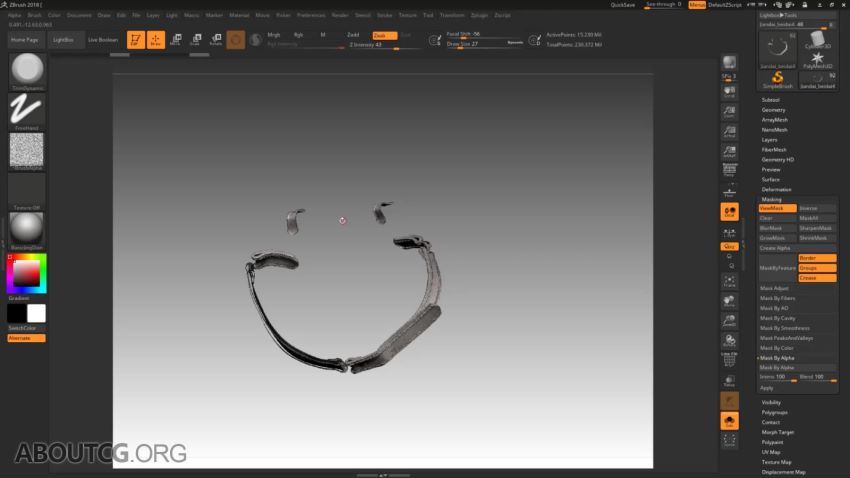Expand the Visibility section

[771, 403]
